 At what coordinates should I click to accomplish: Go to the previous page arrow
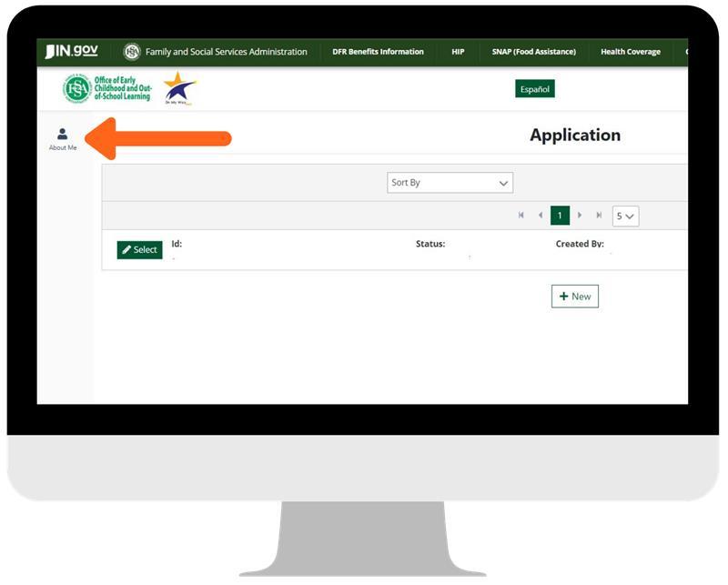tap(541, 216)
